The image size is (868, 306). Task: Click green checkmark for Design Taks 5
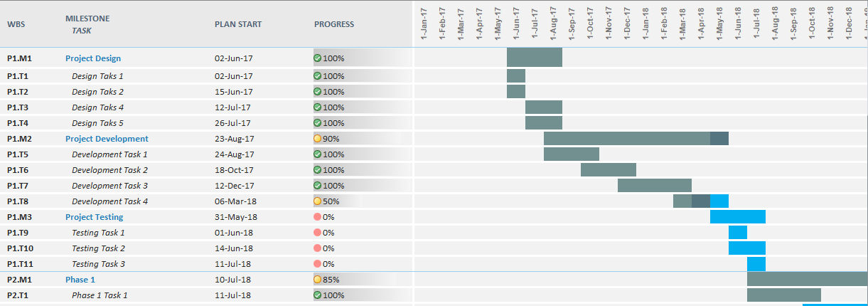click(318, 123)
